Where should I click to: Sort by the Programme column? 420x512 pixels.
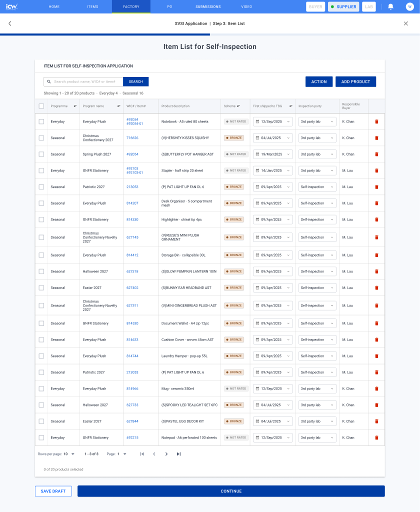pos(75,106)
